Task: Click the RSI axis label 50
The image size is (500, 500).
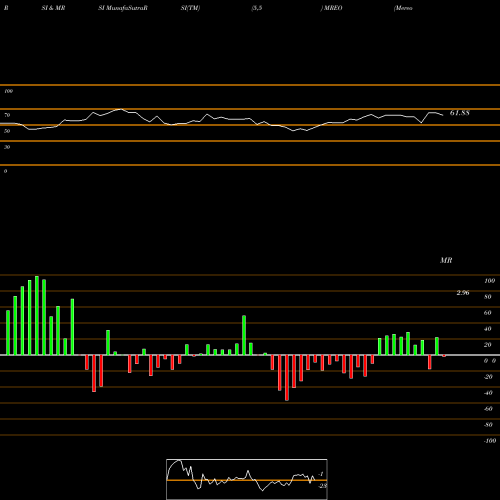Action: (7, 131)
